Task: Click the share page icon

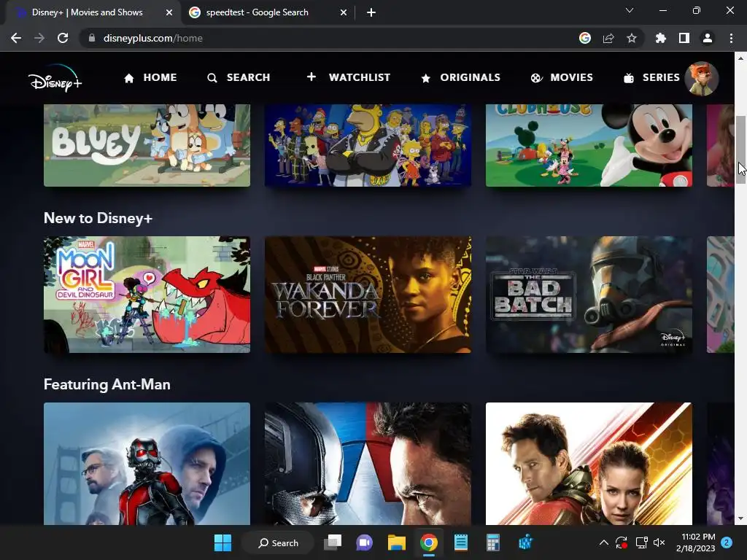Action: [608, 38]
